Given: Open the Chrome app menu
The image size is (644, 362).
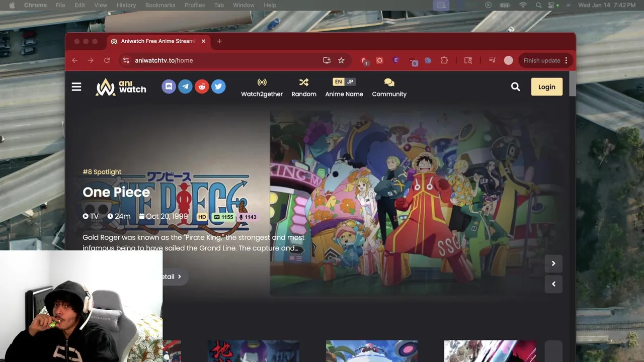Looking at the screenshot, I should [x=35, y=5].
